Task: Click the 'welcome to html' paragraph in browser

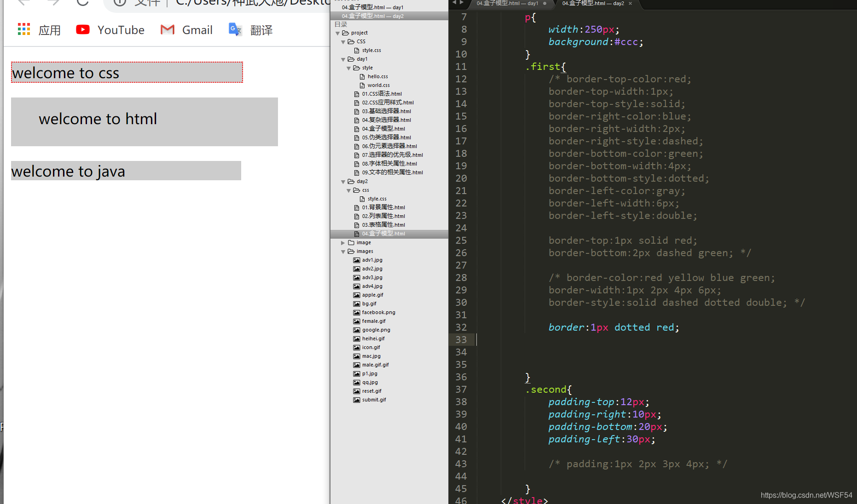Action: (x=145, y=122)
